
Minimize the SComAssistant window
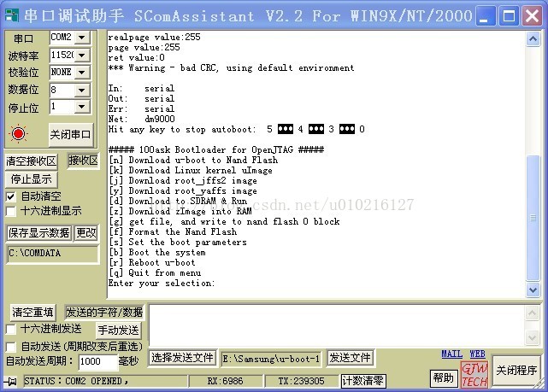tap(486, 16)
